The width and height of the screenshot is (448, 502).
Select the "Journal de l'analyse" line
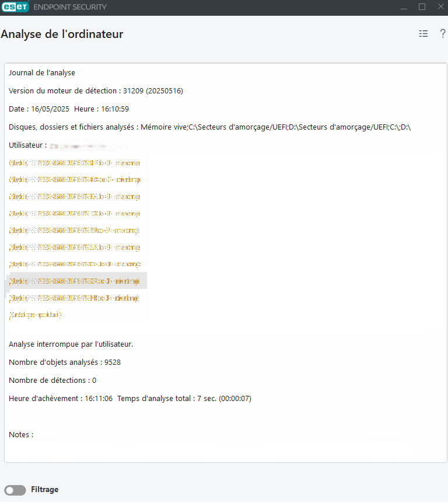[x=42, y=73]
